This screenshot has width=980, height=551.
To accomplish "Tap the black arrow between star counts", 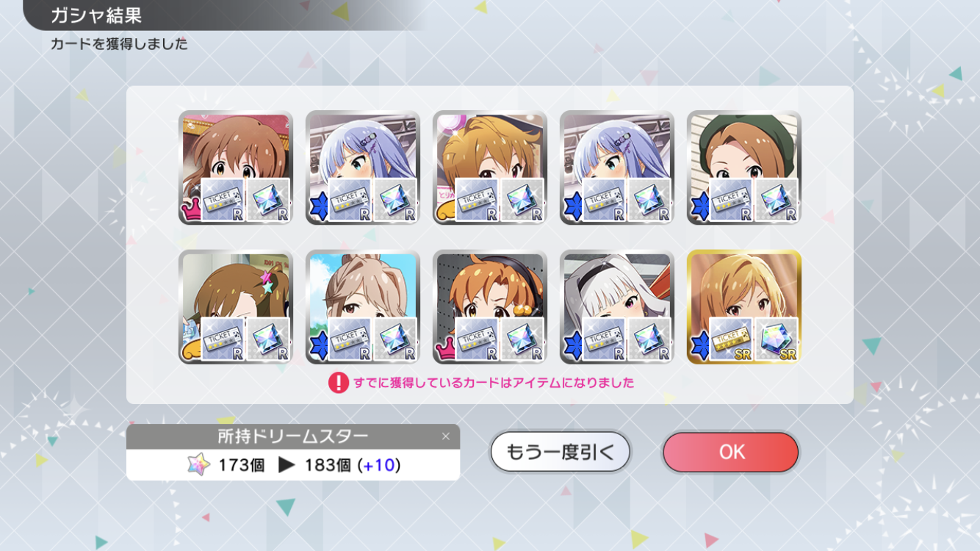I will click(x=287, y=465).
